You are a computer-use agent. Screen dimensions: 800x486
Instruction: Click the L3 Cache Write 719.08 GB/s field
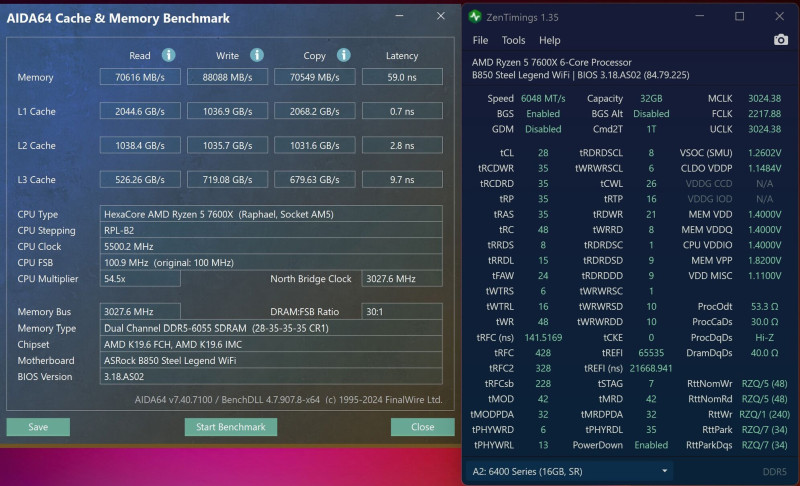point(228,180)
